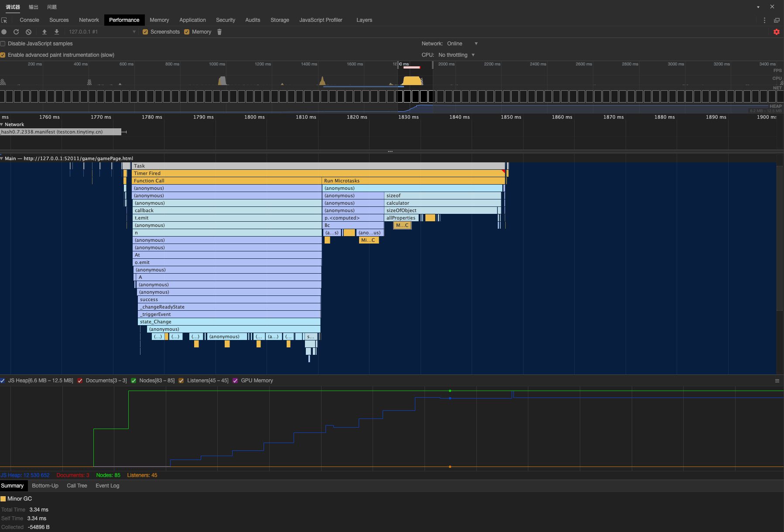
Task: Collapse the Main thread section
Action: point(2,158)
